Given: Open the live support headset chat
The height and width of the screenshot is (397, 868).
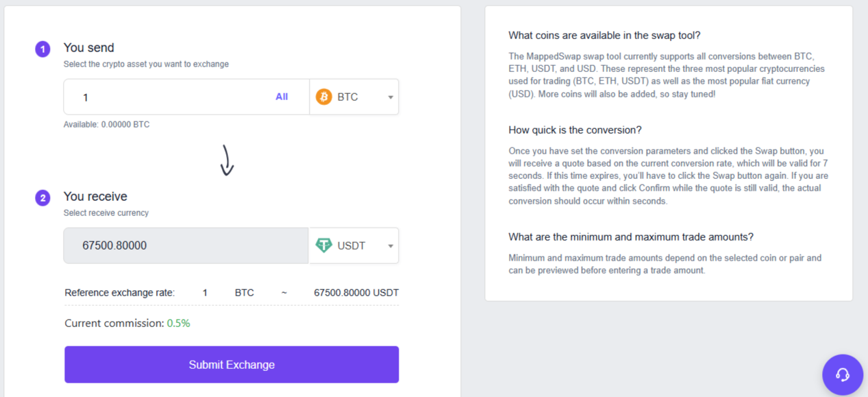Looking at the screenshot, I should pos(843,374).
